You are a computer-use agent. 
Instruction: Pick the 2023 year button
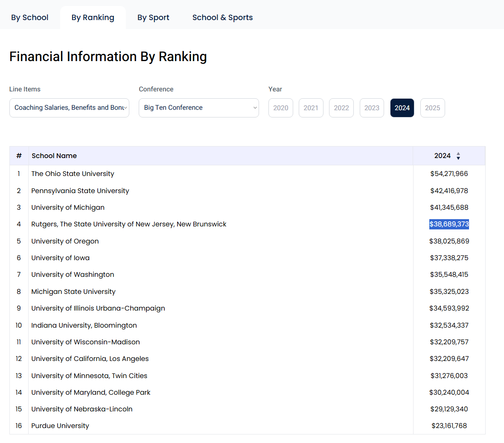372,108
